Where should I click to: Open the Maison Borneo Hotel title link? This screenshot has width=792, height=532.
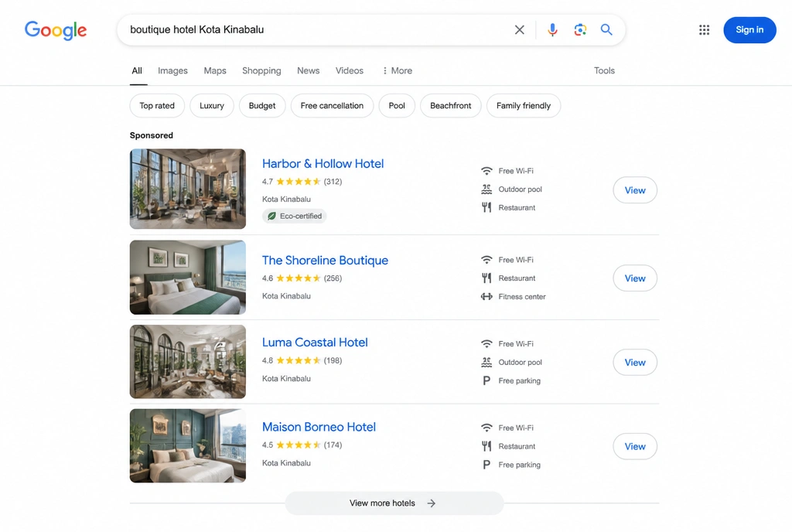[319, 427]
